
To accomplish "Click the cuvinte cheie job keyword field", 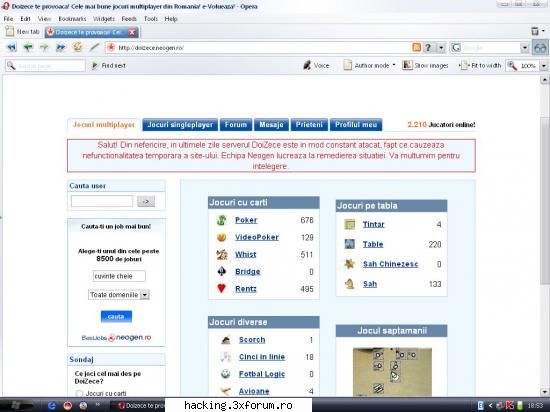I will (119, 276).
